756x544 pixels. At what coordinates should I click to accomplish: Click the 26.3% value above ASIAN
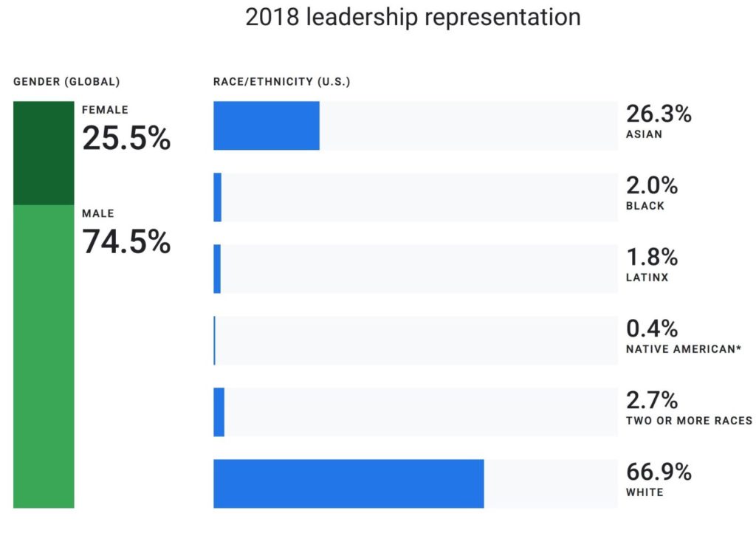(x=659, y=114)
